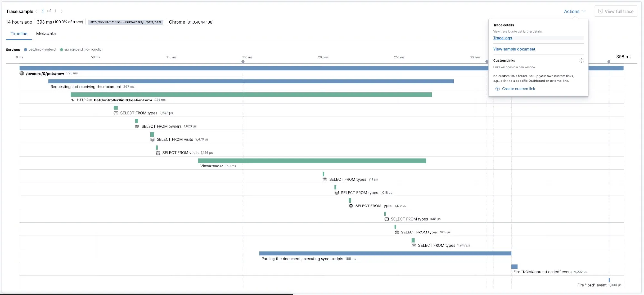Click the HTTP 2xx PetController transaction icon
Screen dimensions: 644x295
coord(73,100)
